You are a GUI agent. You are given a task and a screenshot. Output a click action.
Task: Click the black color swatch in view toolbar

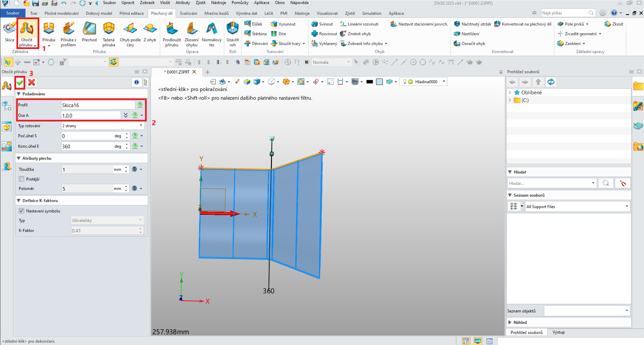370,82
